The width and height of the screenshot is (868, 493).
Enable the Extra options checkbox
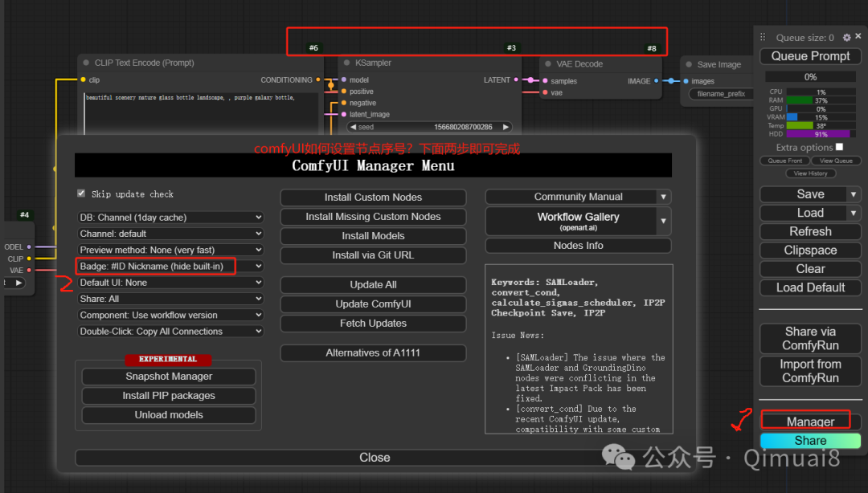point(839,147)
